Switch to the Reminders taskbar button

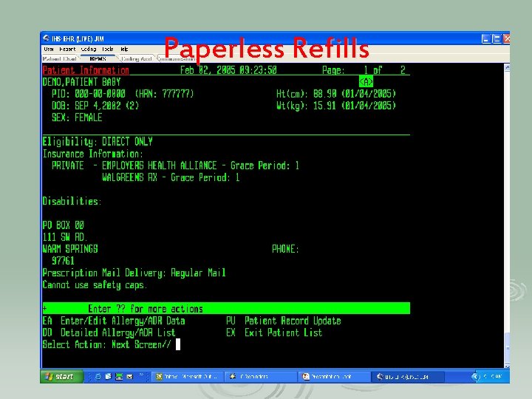pos(261,377)
